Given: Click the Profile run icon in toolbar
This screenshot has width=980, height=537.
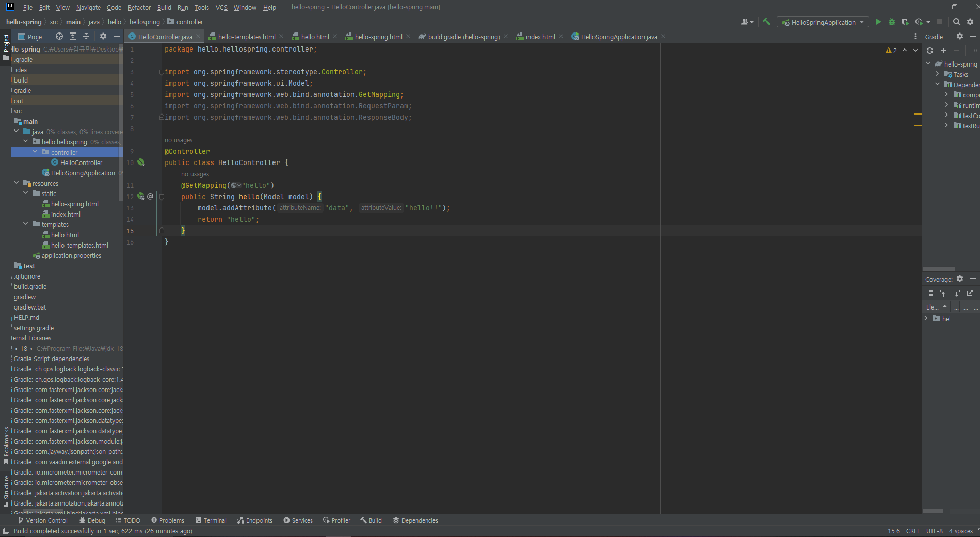Looking at the screenshot, I should (919, 22).
